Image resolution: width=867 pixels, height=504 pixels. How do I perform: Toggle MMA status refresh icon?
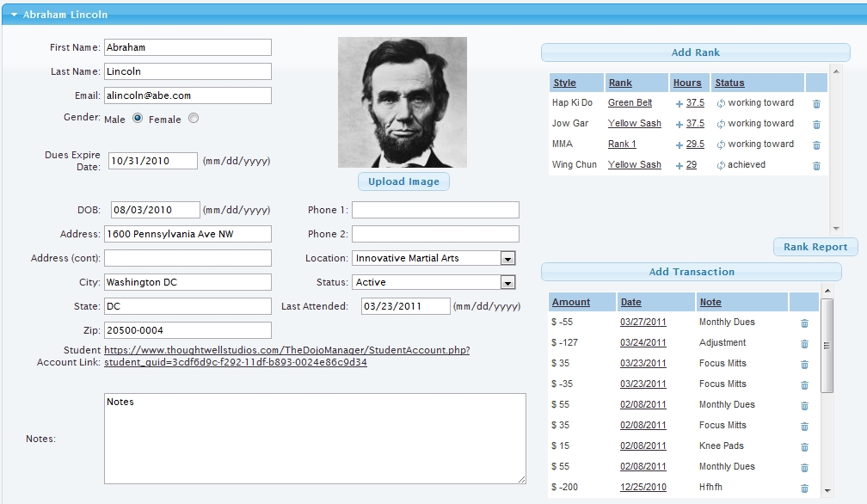point(721,144)
